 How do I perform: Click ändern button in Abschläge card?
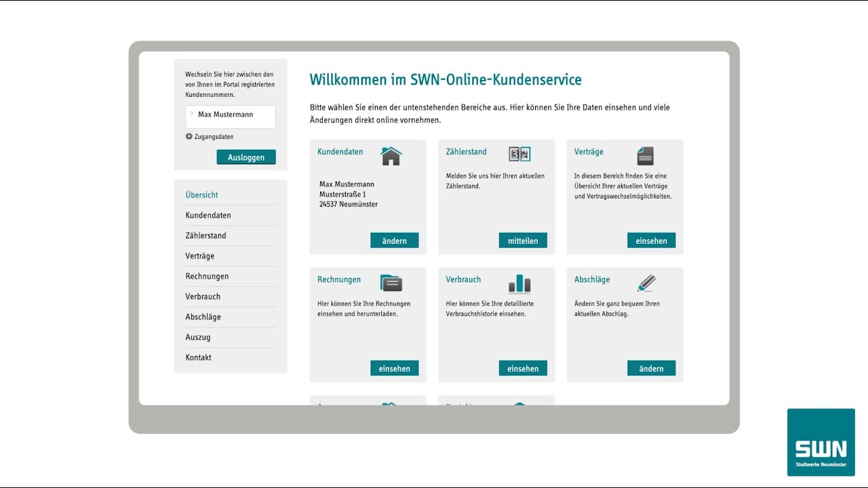pyautogui.click(x=651, y=368)
